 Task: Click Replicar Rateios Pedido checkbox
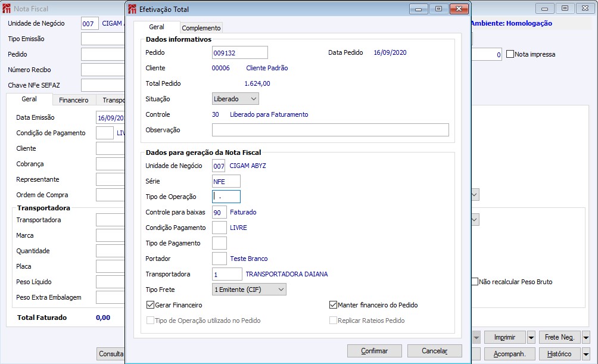tap(333, 320)
